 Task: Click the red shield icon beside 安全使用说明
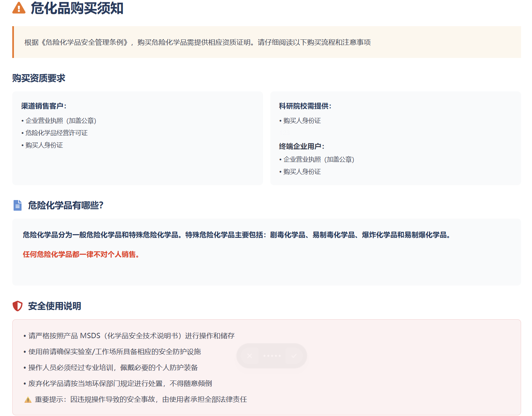pos(18,306)
